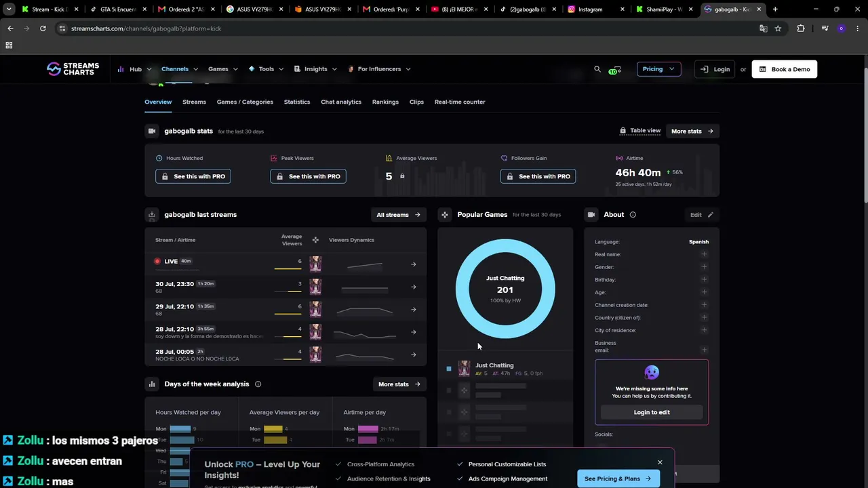Click See this with PRO under Followers Gain
The width and height of the screenshot is (868, 488).
coord(538,176)
